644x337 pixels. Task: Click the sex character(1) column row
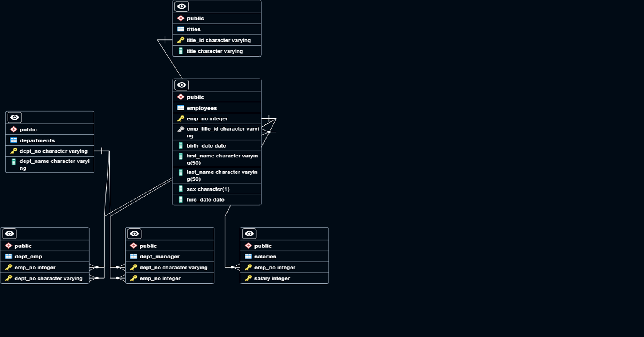tap(217, 189)
